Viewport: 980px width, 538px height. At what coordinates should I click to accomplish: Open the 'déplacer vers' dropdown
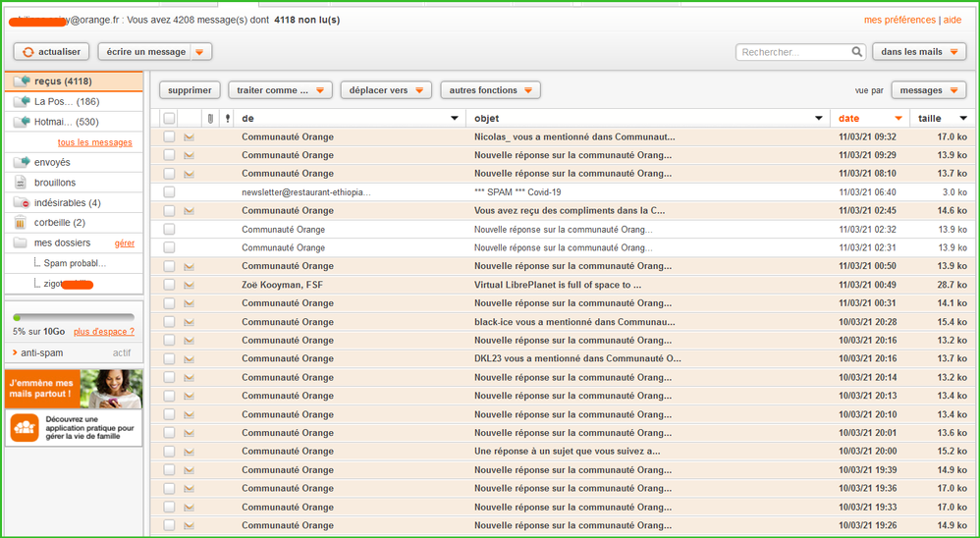[x=385, y=90]
